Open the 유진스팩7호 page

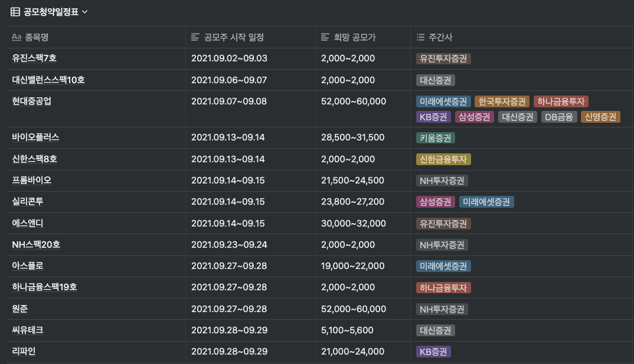click(34, 58)
